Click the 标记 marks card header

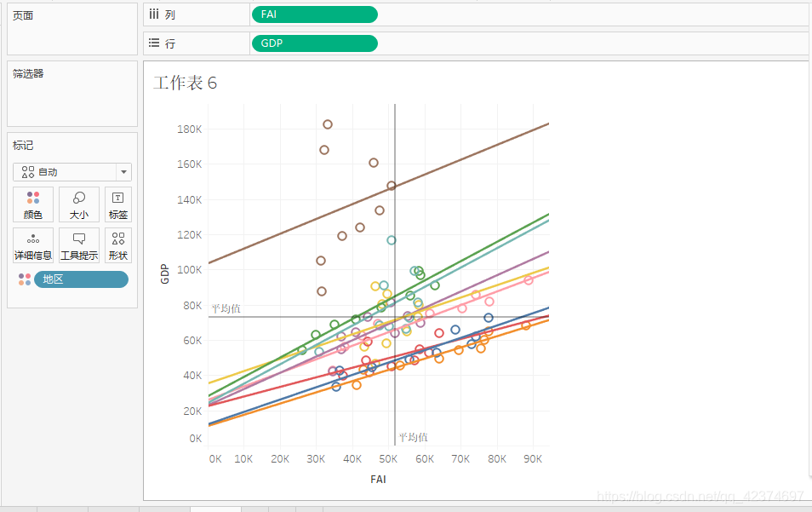(23, 145)
